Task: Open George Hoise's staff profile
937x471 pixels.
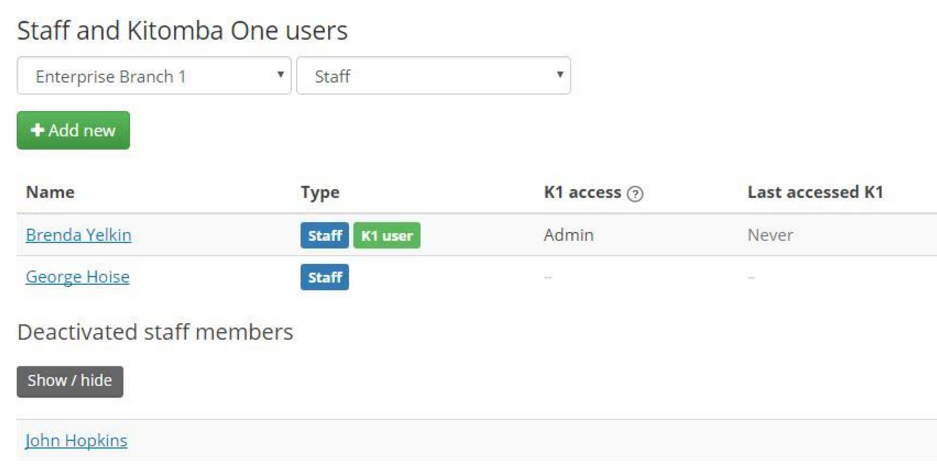Action: click(x=78, y=277)
